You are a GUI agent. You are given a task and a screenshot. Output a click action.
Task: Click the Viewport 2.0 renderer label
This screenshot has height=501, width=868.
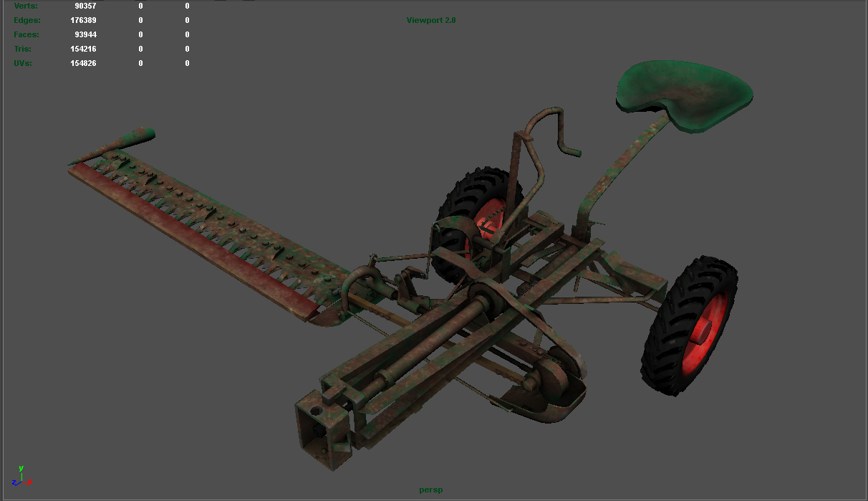pos(431,20)
